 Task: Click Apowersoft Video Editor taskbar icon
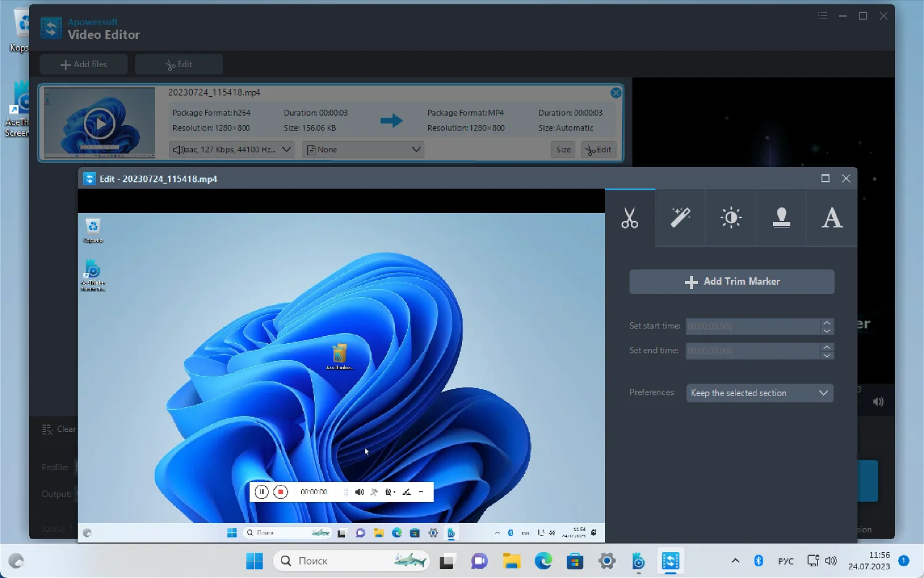[x=671, y=561]
